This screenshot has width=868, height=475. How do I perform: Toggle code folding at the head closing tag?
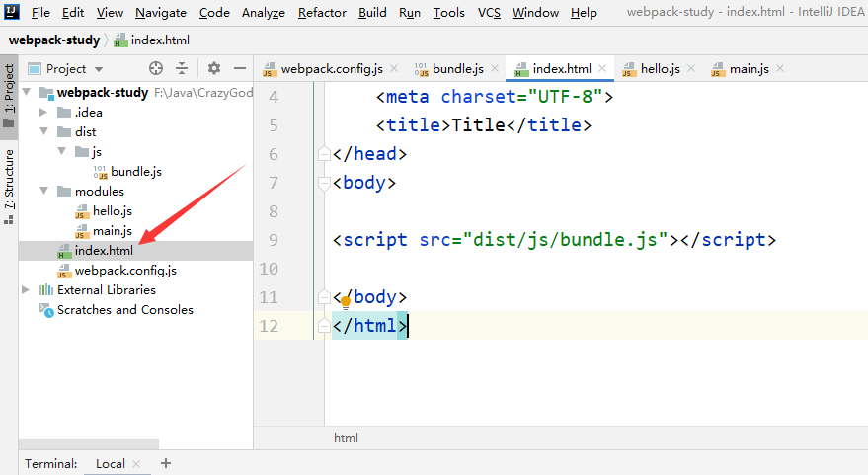323,154
